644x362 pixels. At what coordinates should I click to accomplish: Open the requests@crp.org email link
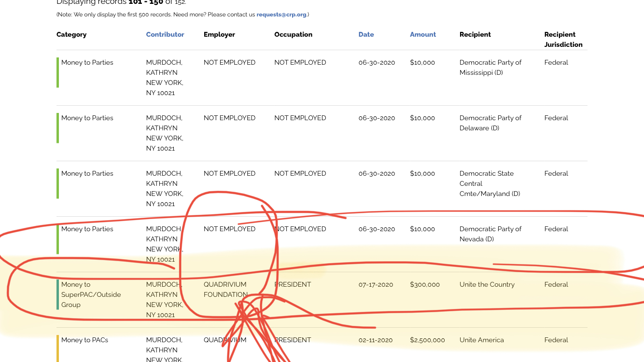[x=281, y=14]
